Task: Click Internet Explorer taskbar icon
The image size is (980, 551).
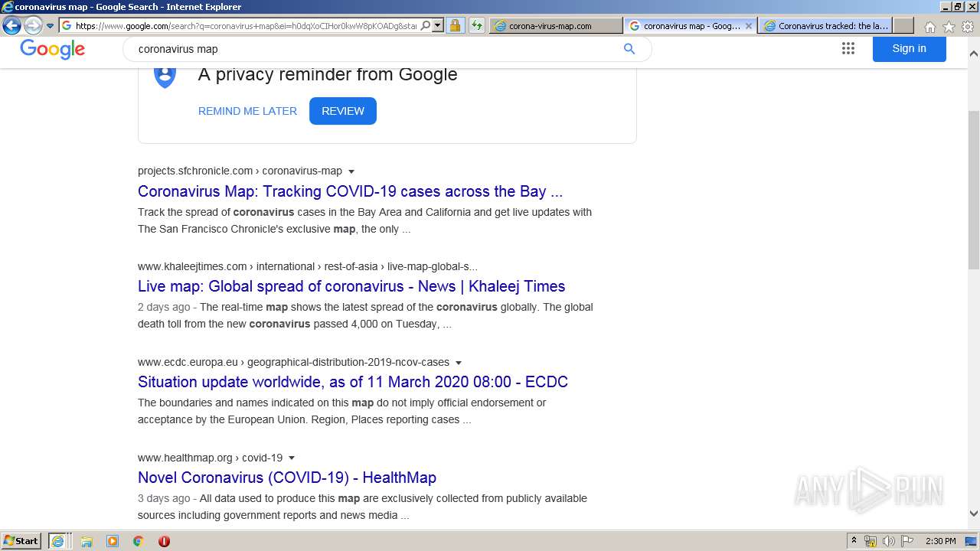Action: pyautogui.click(x=58, y=541)
